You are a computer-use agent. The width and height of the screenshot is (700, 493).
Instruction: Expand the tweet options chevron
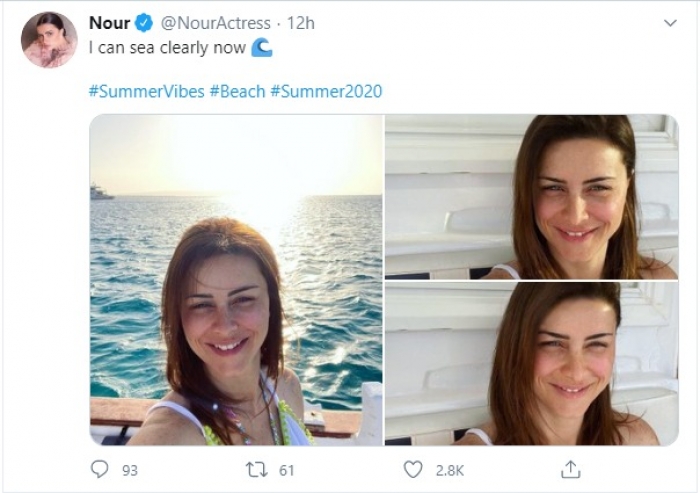tap(671, 23)
